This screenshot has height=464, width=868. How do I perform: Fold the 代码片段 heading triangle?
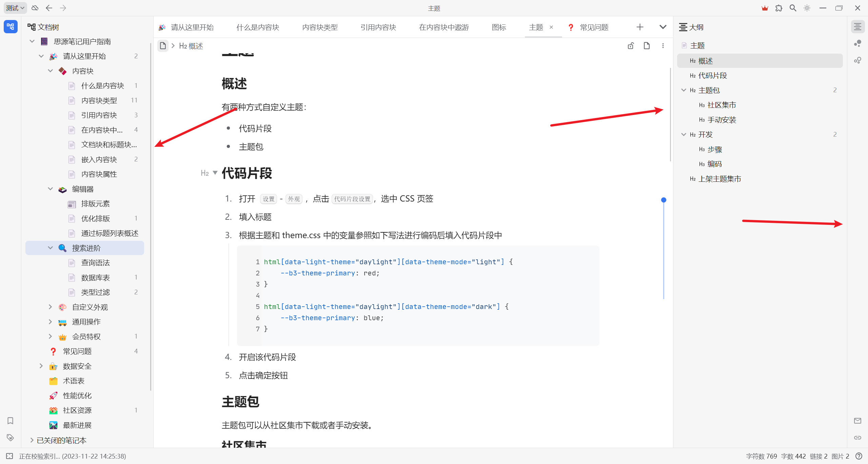click(x=215, y=173)
